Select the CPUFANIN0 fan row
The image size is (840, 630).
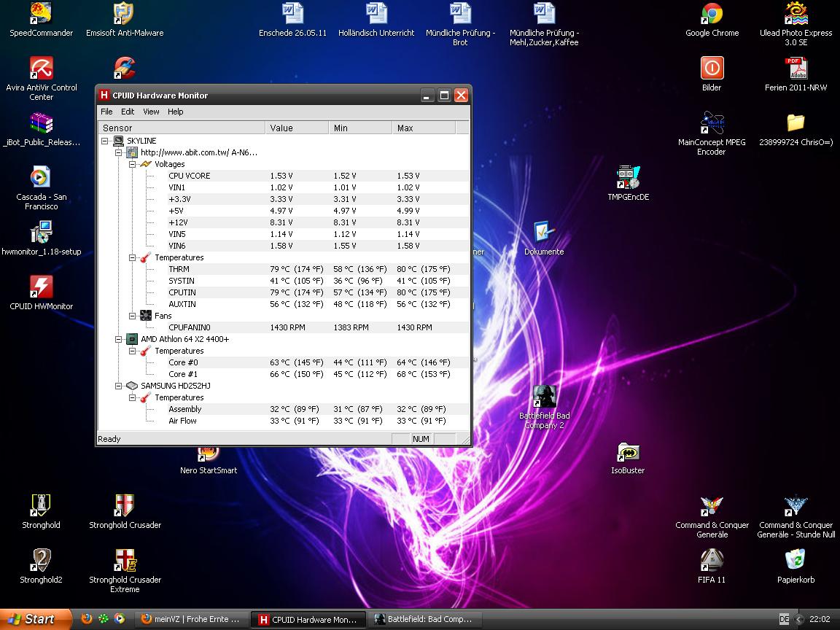click(x=189, y=327)
